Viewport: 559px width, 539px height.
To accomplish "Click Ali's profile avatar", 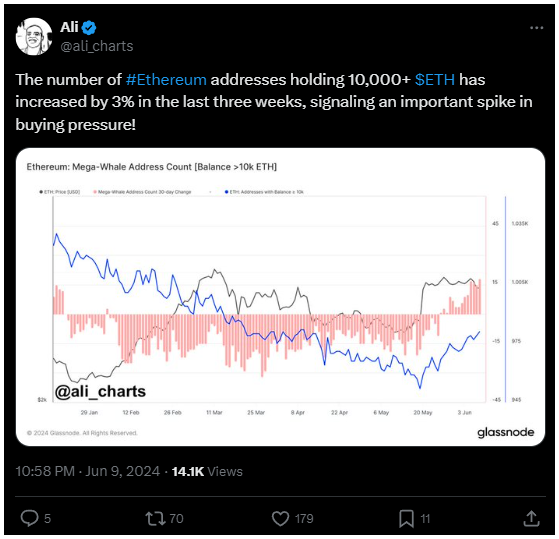I will pos(34,36).
